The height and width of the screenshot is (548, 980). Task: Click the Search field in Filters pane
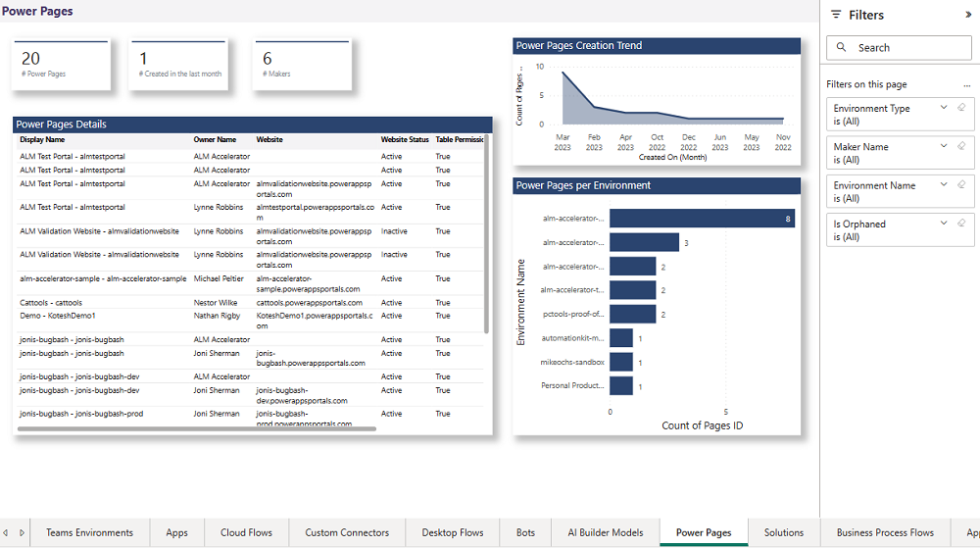point(899,47)
